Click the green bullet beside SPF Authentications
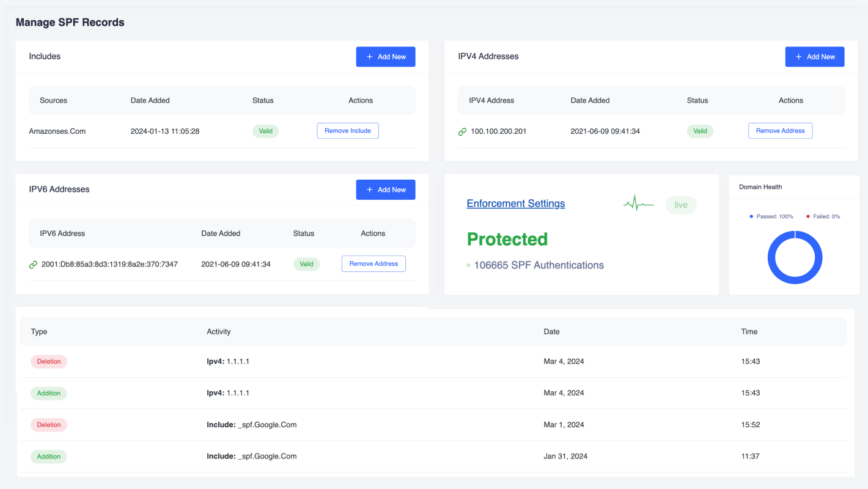 click(x=469, y=265)
